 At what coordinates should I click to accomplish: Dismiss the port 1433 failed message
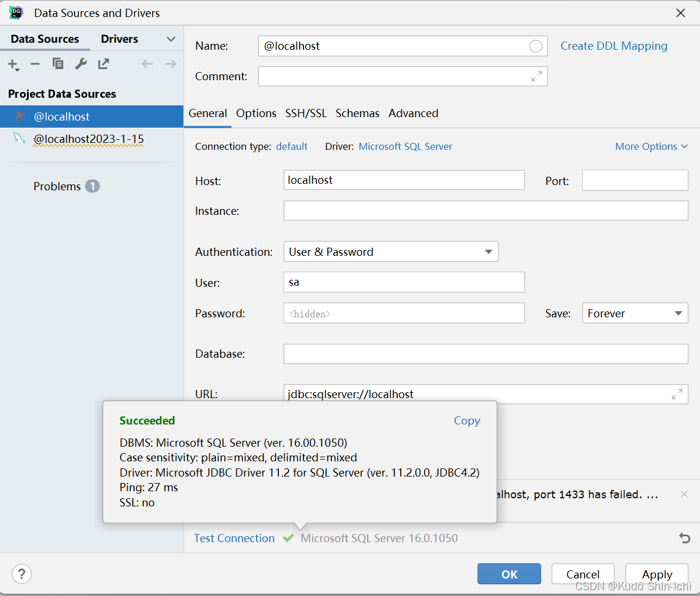684,494
